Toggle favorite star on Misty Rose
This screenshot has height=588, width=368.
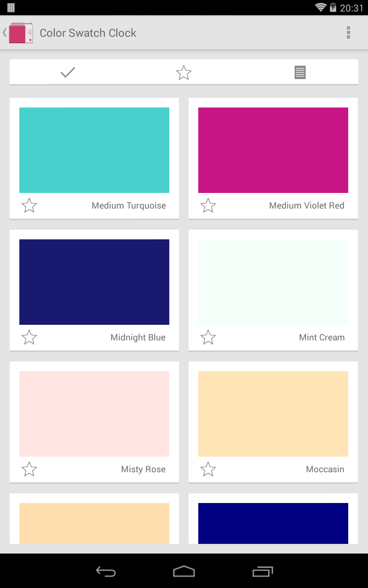coord(29,469)
